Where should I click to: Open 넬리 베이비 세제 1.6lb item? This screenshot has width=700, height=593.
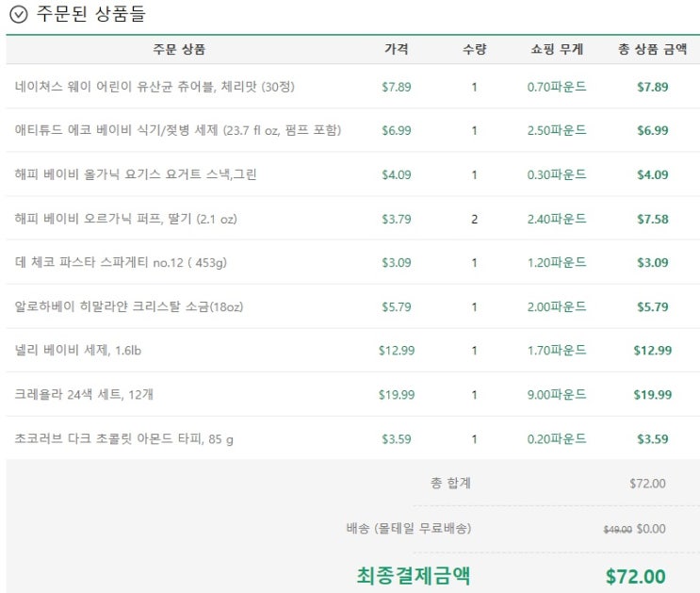[x=78, y=350]
